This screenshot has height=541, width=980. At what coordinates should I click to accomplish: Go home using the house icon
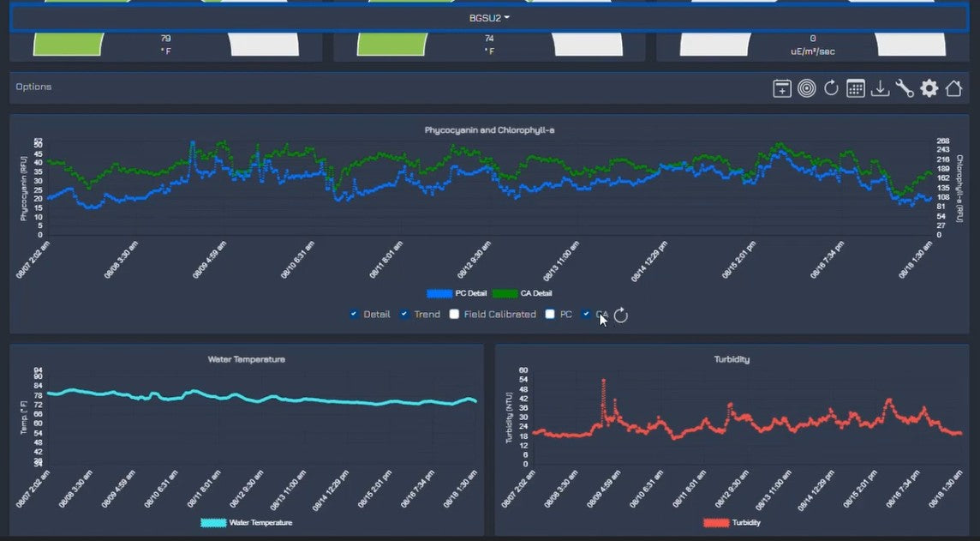(953, 88)
